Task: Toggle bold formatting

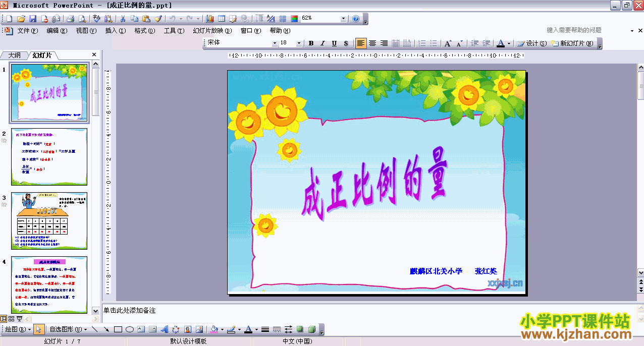Action: [x=311, y=43]
